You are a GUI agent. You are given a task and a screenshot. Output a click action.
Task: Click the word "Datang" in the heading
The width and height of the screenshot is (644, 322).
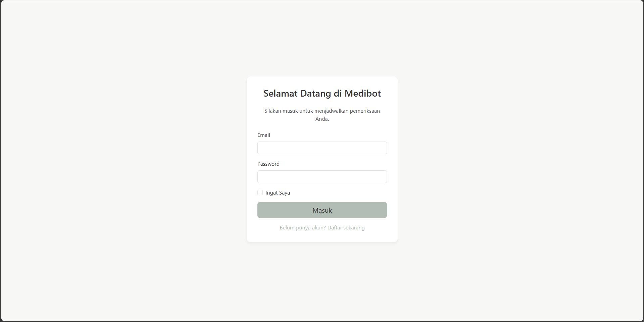(315, 93)
